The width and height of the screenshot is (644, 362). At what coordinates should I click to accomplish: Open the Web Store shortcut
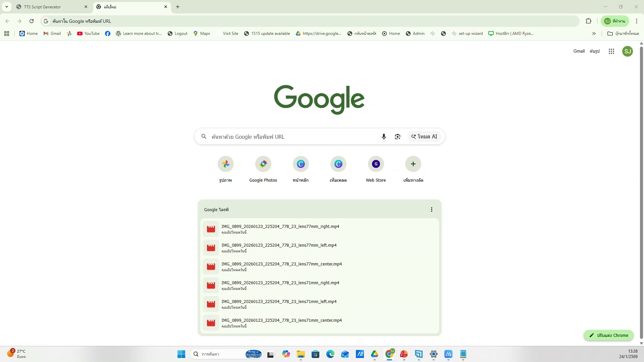coord(376,164)
